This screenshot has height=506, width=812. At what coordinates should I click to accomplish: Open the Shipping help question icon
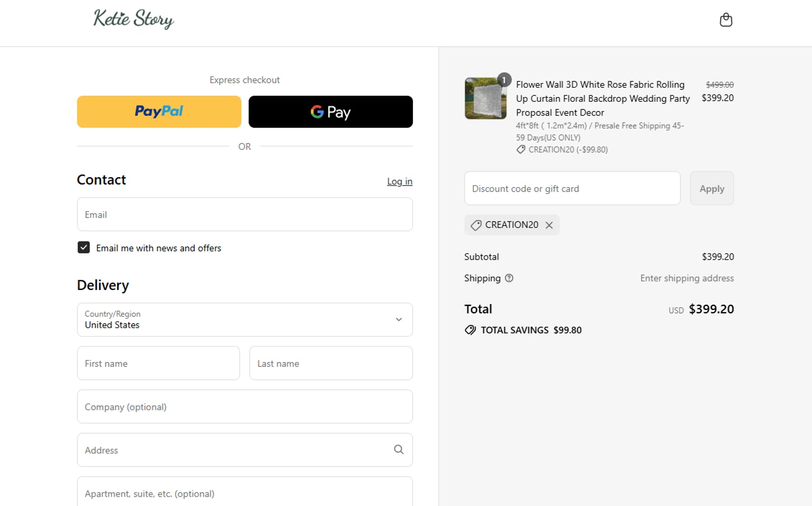509,278
